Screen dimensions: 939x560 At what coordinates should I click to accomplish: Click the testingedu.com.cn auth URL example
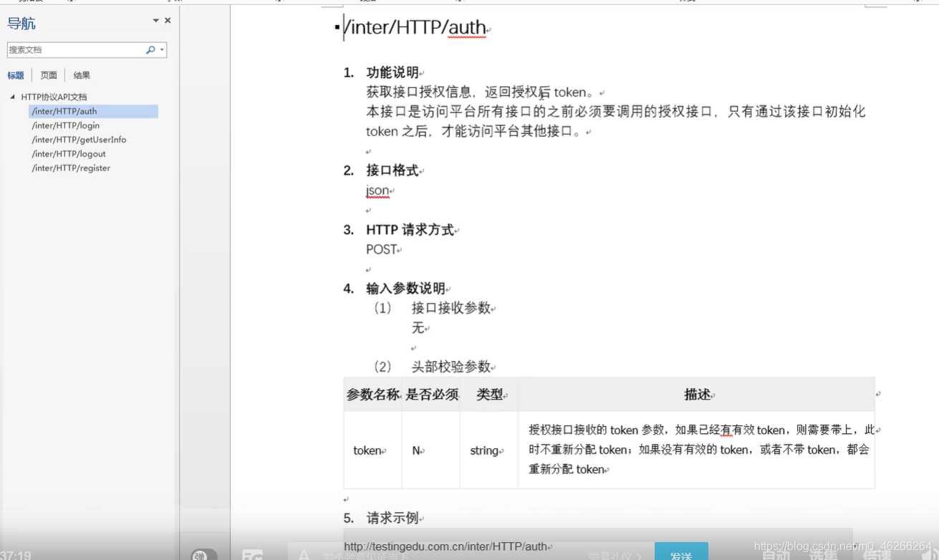click(446, 546)
